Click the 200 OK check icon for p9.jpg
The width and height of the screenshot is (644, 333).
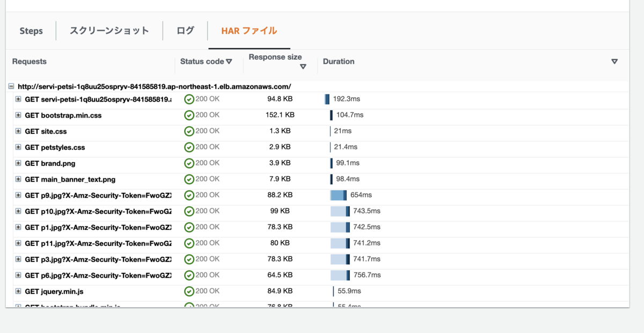click(x=189, y=196)
